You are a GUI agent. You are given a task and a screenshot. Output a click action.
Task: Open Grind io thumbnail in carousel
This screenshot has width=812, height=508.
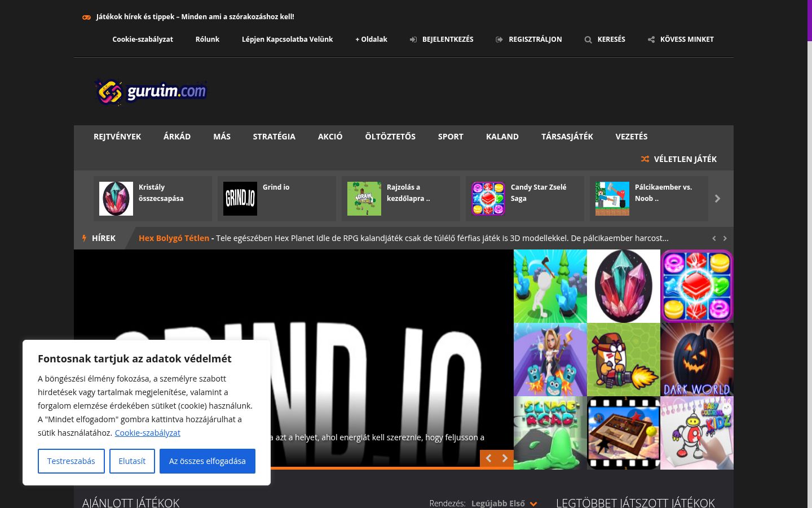(x=240, y=199)
